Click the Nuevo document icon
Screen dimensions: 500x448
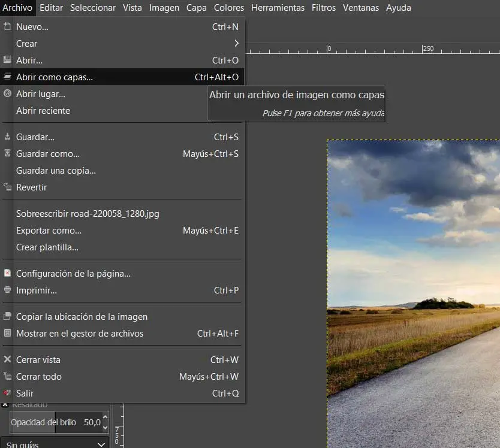click(7, 27)
